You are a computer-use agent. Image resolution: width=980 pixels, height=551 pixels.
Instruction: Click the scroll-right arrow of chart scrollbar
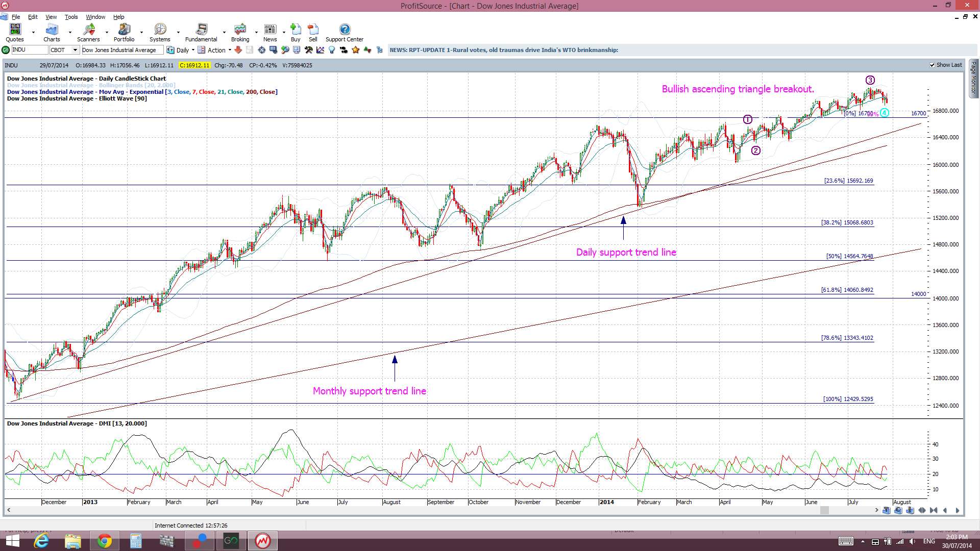click(x=876, y=510)
